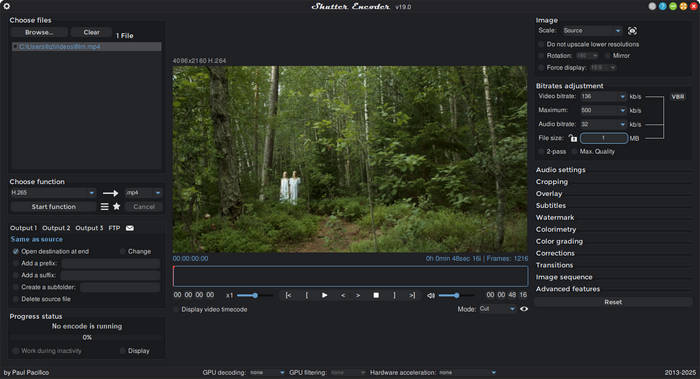Screen dimensions: 700x379
Task: Switch to Output 2 tab
Action: [x=56, y=228]
